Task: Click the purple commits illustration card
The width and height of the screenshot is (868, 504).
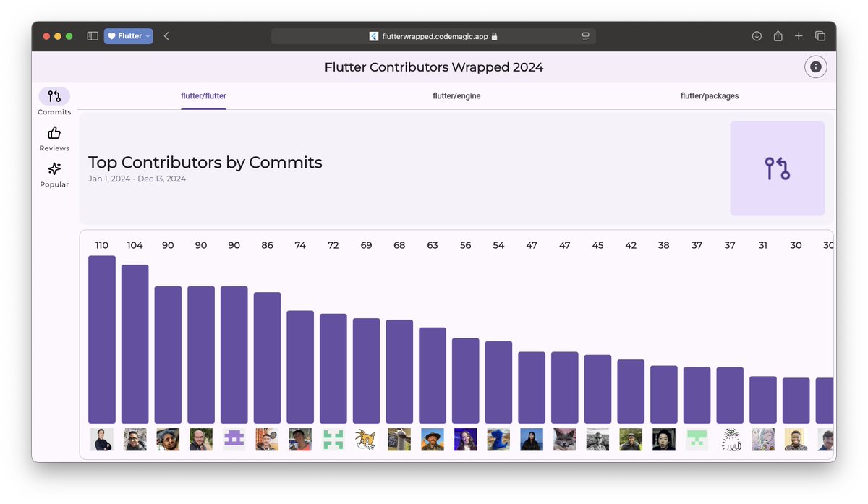Action: (x=778, y=168)
